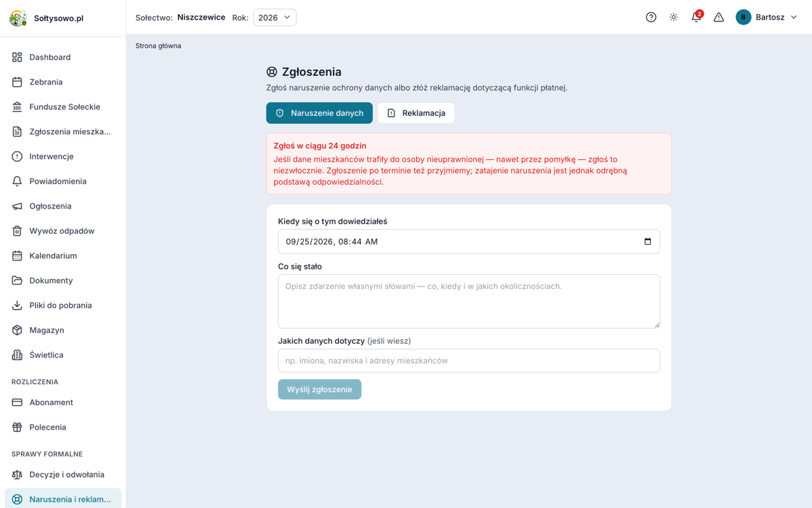Open the help question mark icon
This screenshot has width=812, height=508.
pyautogui.click(x=651, y=18)
